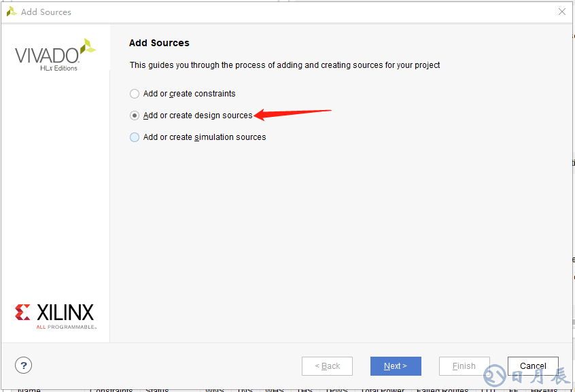Viewport: 575px width, 392px height.
Task: Select Add or create simulation sources
Action: pos(135,137)
